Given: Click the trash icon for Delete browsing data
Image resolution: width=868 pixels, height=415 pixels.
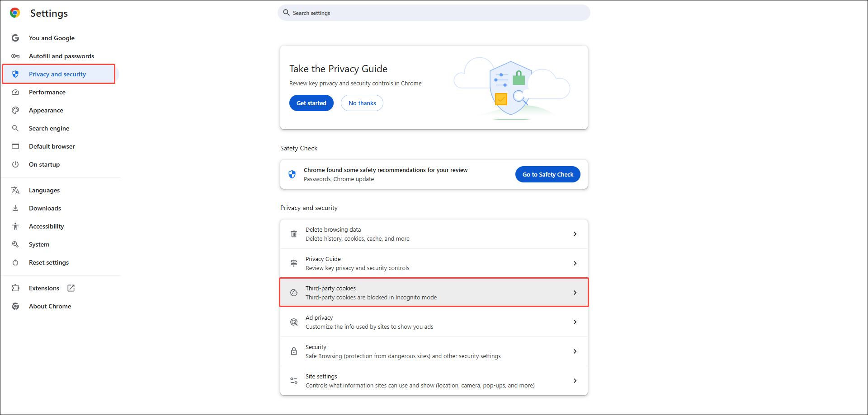Looking at the screenshot, I should [x=294, y=234].
